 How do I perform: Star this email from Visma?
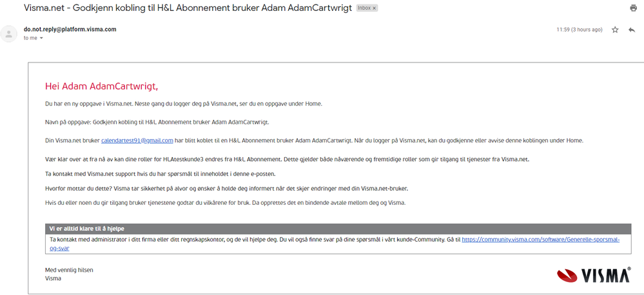pyautogui.click(x=615, y=30)
